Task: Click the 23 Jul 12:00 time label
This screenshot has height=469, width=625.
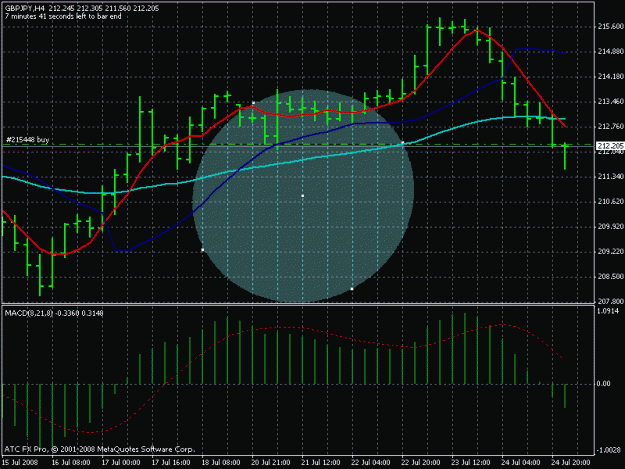Action: (x=471, y=463)
